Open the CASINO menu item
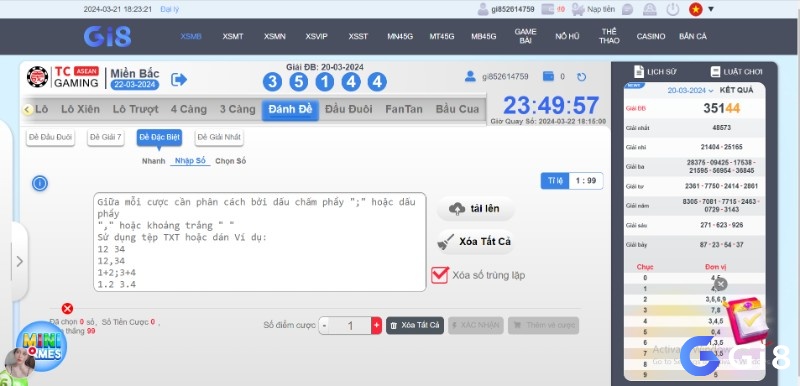Screen dimensions: 800x386 coord(651,36)
